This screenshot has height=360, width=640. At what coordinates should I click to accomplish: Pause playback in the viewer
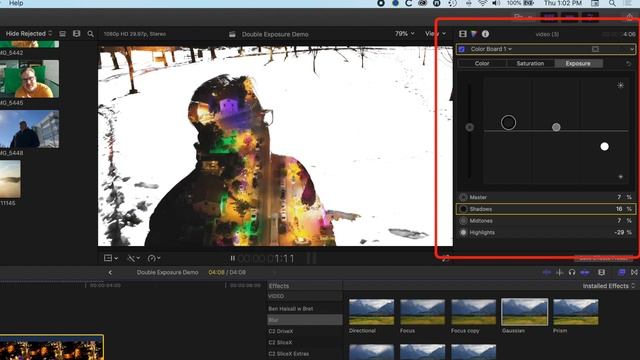point(232,258)
